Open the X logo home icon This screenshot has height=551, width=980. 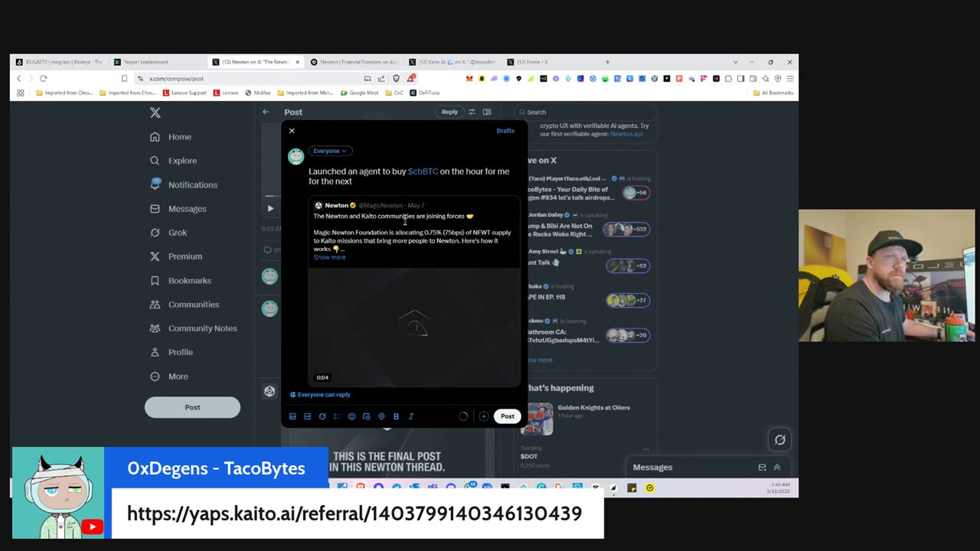click(155, 112)
